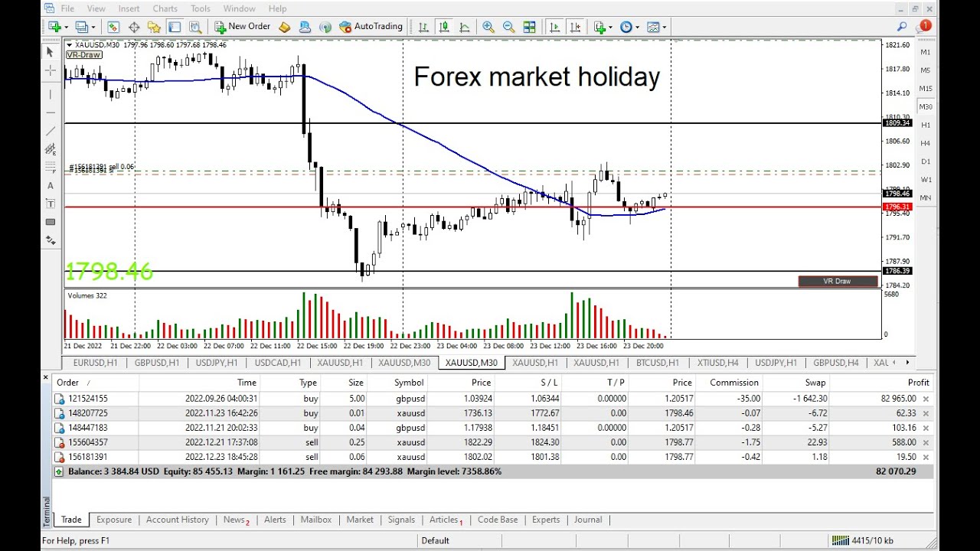
Task: Switch to the EURUSD,H1 chart tab
Action: click(95, 363)
